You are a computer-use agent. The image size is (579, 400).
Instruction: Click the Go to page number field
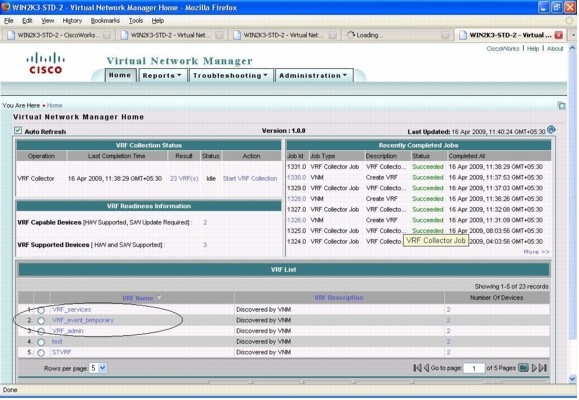tap(474, 368)
